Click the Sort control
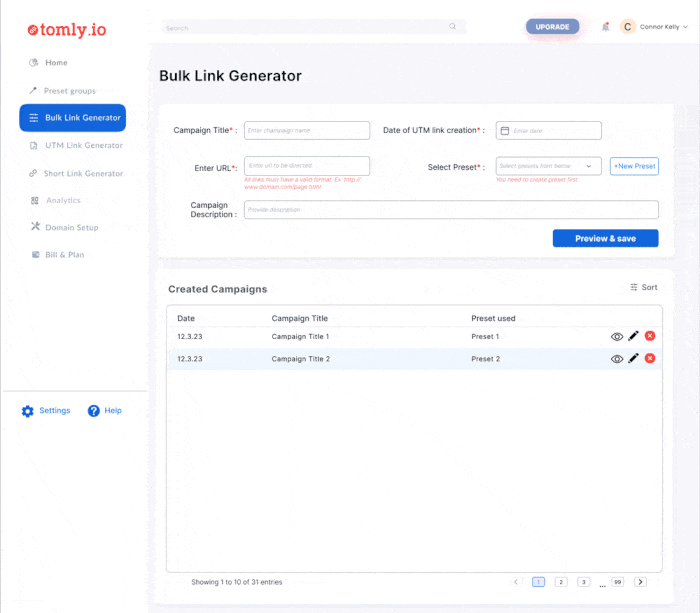 click(x=643, y=287)
